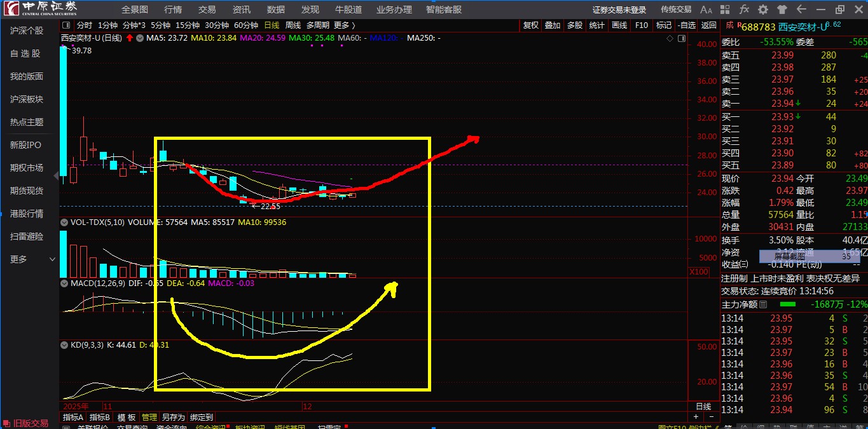Open the fx formula icon
868x429 pixels.
[744, 10]
